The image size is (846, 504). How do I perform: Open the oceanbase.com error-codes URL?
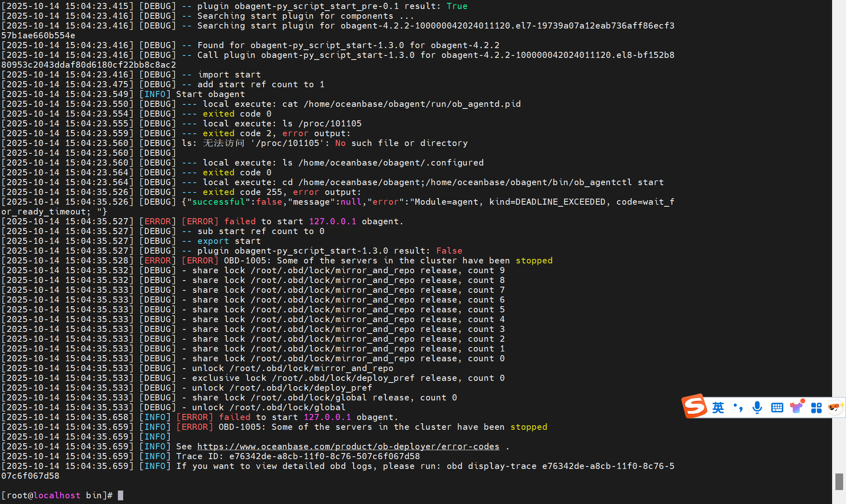point(348,447)
